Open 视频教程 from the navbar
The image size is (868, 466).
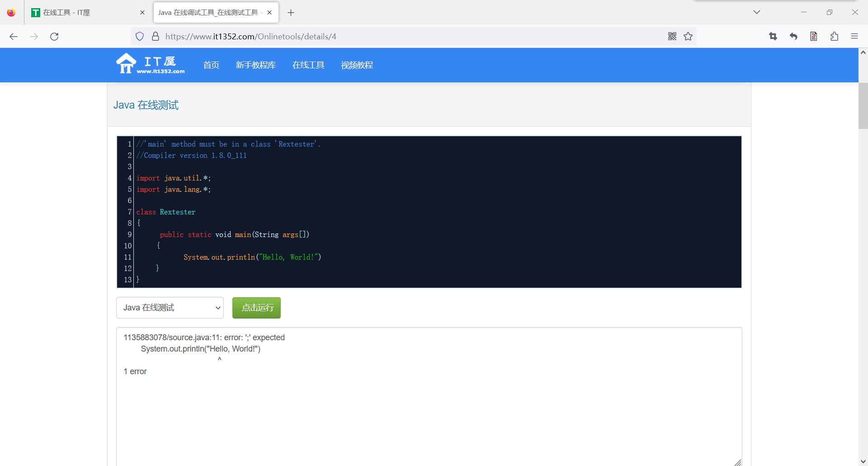click(357, 65)
